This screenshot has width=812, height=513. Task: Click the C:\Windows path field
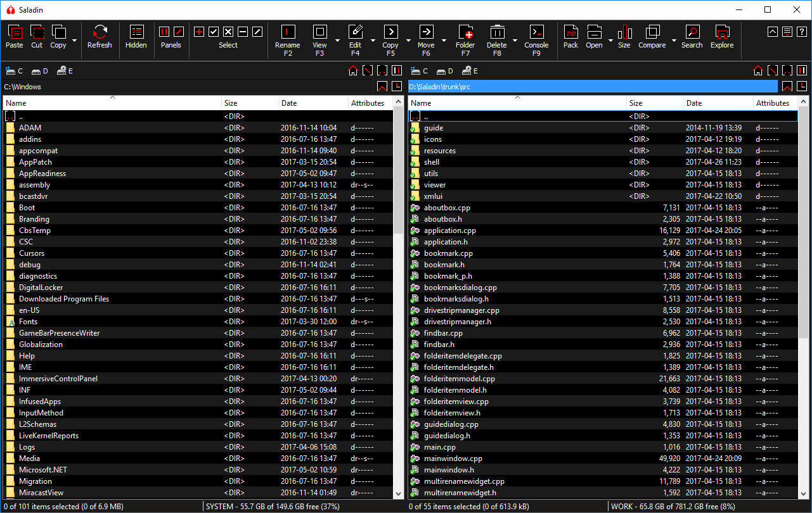point(188,87)
